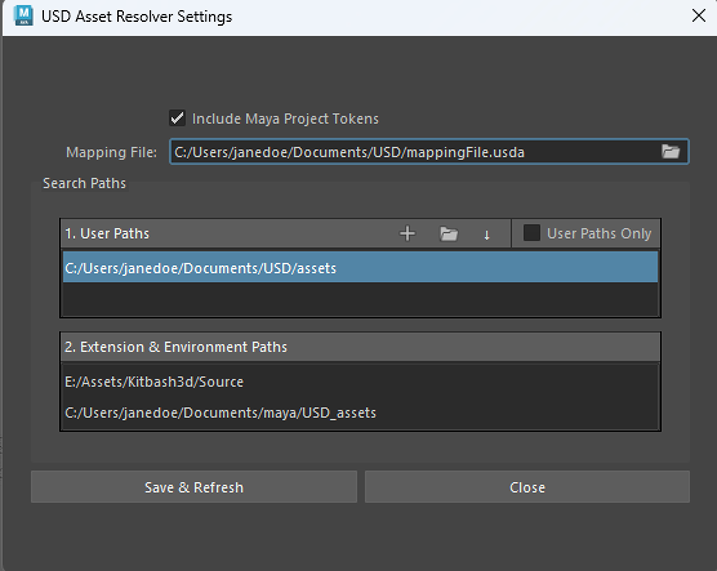
Task: Click the Search Paths section label
Action: (84, 183)
